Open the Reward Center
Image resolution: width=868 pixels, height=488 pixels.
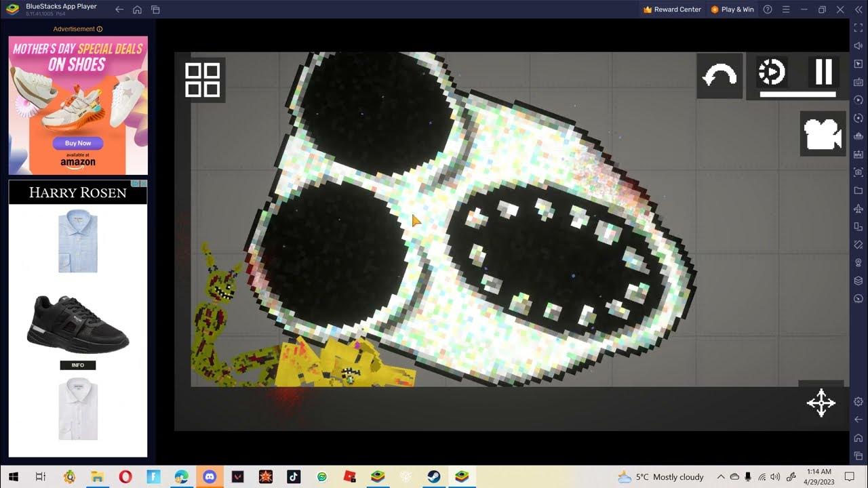[x=672, y=9]
